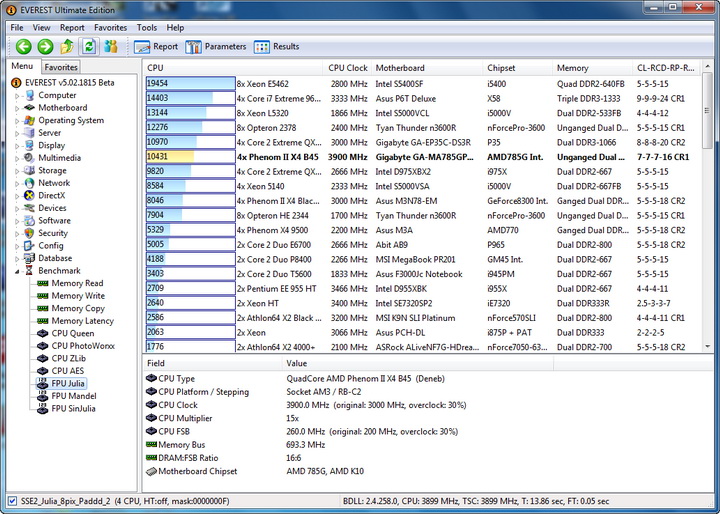Open the CPU AES benchmark

[68, 371]
